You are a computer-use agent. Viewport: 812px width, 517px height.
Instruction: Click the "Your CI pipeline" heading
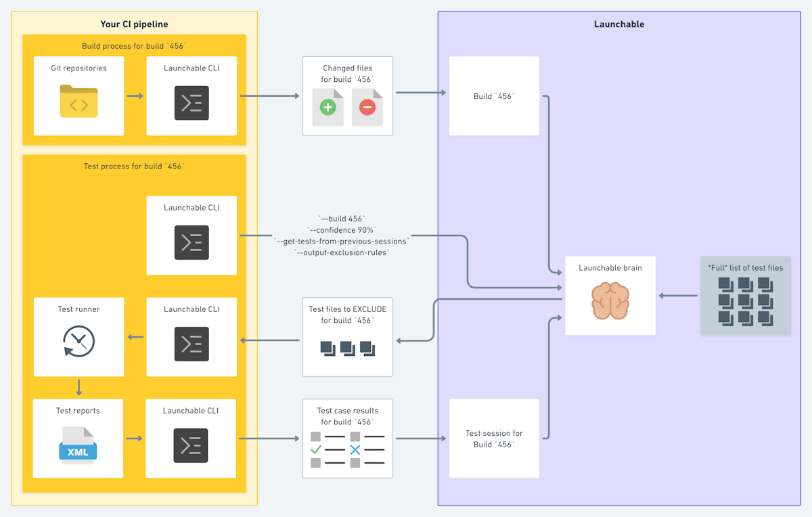click(x=134, y=24)
